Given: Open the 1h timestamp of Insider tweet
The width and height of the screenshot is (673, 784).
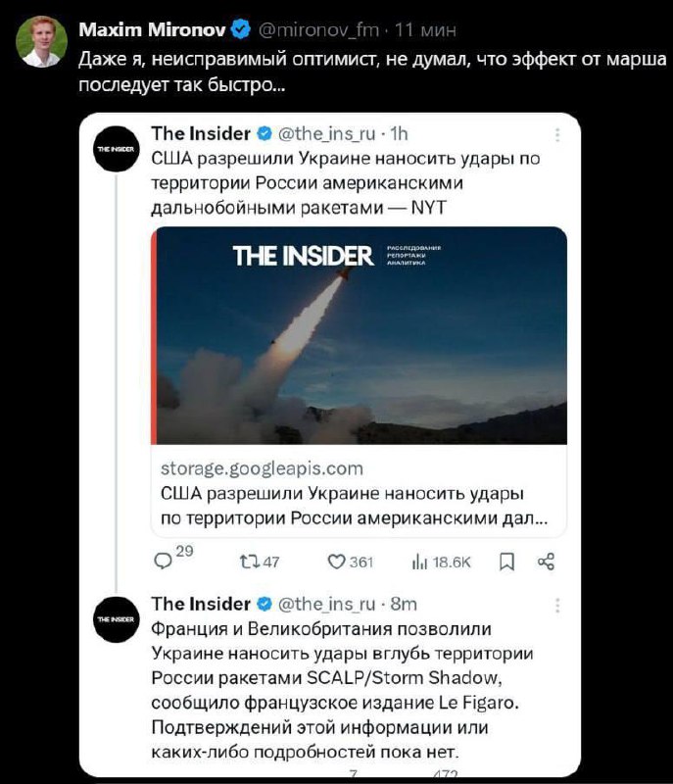Looking at the screenshot, I should (399, 133).
